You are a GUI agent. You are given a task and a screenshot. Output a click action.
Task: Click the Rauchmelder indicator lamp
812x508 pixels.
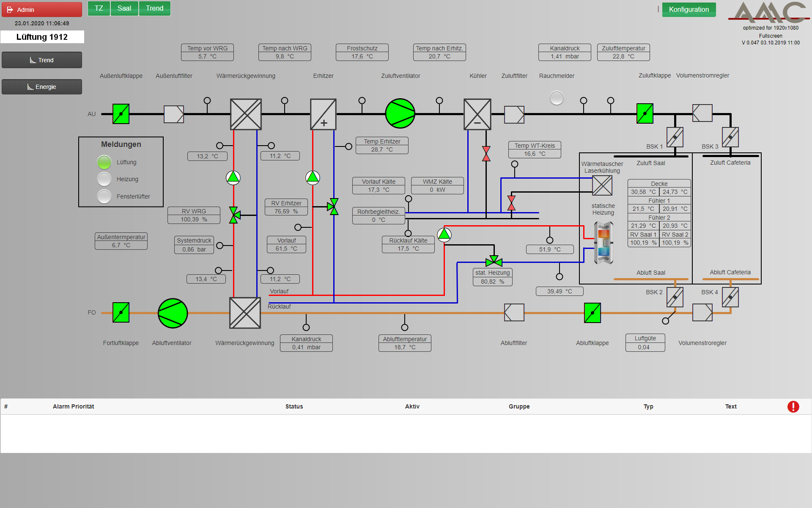click(x=557, y=98)
